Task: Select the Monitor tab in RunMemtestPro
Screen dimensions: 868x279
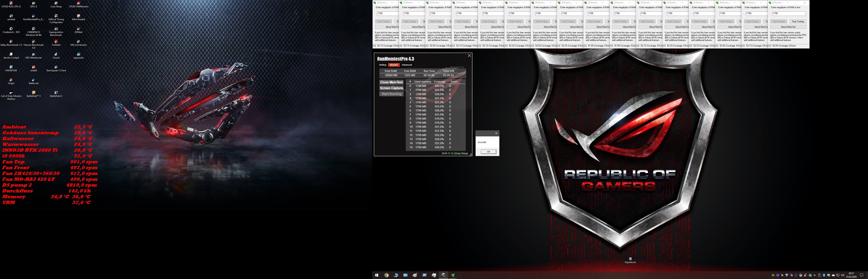Action: pyautogui.click(x=394, y=65)
